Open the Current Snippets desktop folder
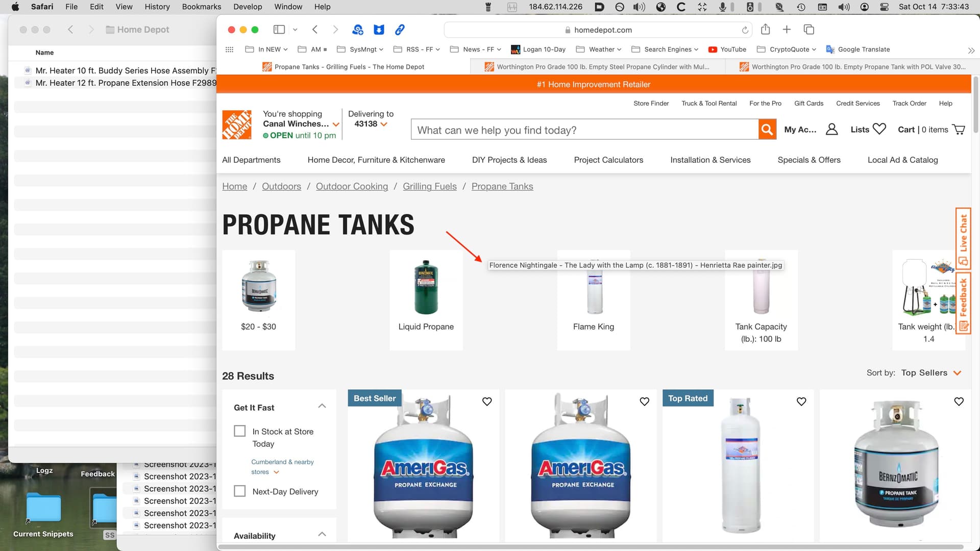This screenshot has width=980, height=551. (43, 514)
